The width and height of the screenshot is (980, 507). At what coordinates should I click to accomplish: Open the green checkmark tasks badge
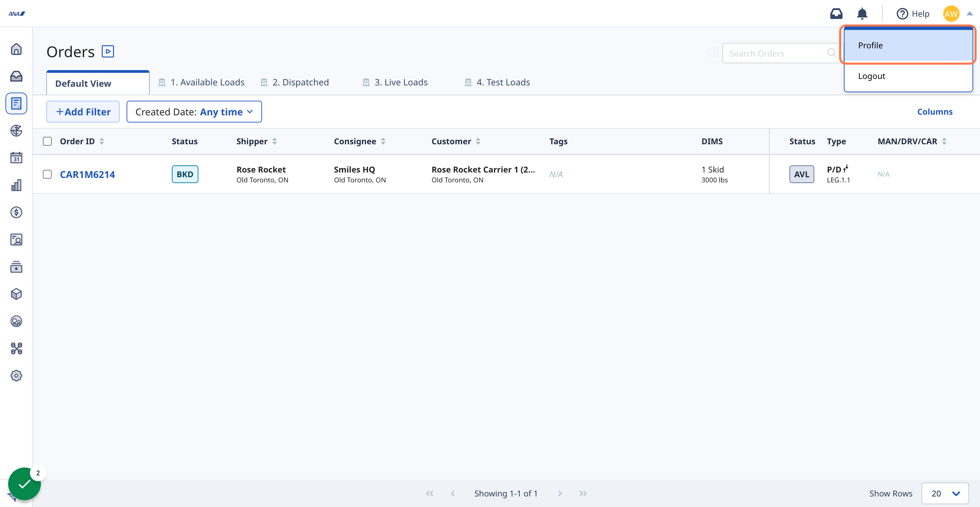tap(24, 484)
